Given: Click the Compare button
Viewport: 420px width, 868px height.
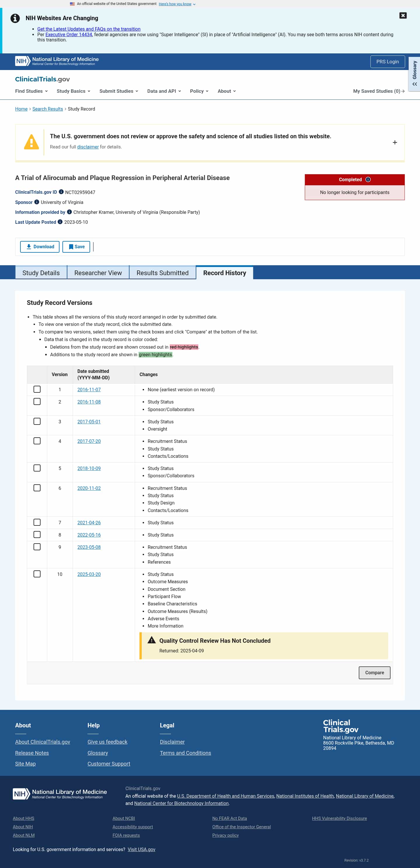Looking at the screenshot, I should tap(374, 673).
